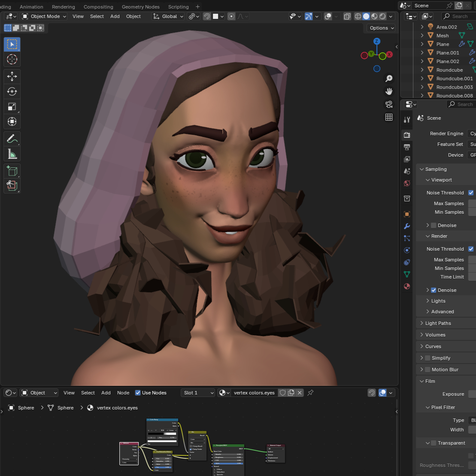This screenshot has width=476, height=476.
Task: Toggle camera view in viewport
Action: pos(389,104)
